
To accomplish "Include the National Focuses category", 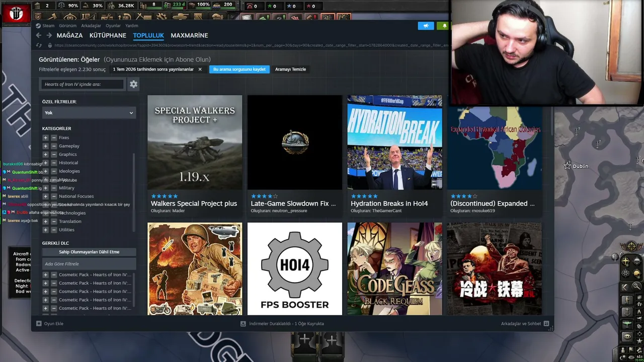I will point(45,196).
